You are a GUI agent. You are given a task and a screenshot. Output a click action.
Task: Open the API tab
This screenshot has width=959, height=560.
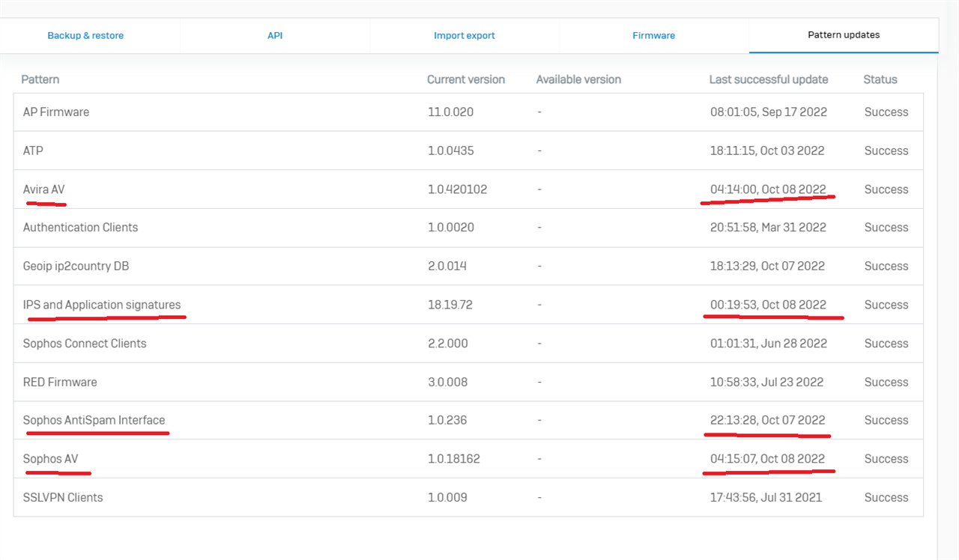point(275,35)
